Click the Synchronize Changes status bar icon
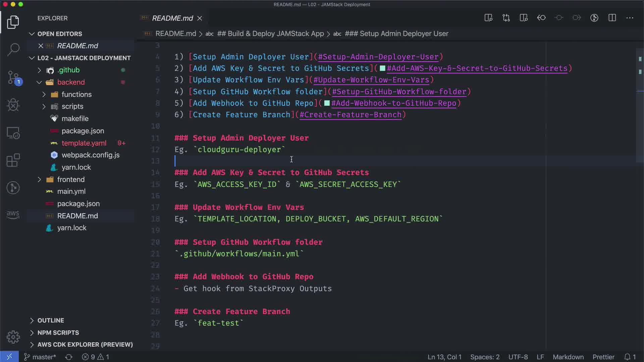This screenshot has width=644, height=362. click(69, 357)
